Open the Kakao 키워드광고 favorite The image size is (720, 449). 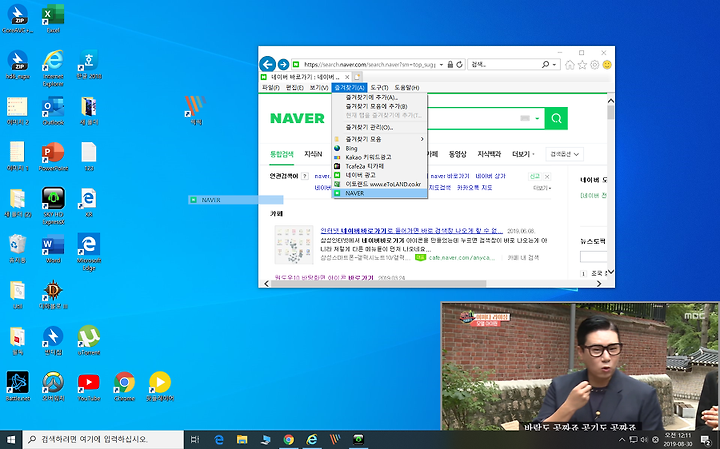point(379,157)
